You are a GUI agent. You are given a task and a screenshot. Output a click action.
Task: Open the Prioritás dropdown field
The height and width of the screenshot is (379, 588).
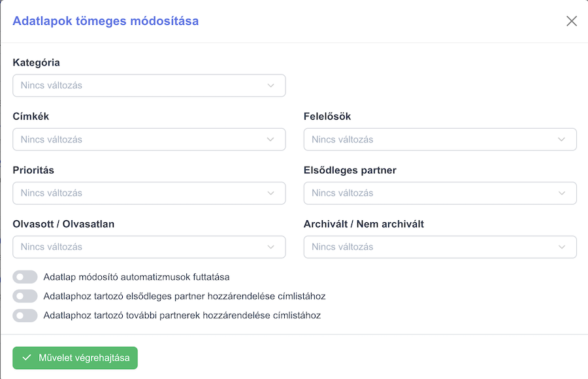(x=149, y=193)
